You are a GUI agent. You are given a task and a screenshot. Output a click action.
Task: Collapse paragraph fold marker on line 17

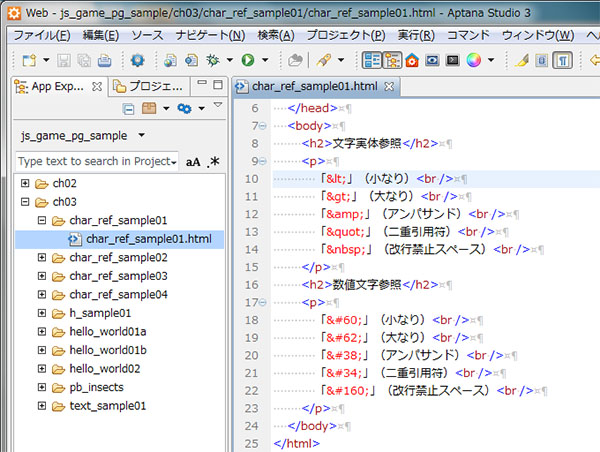click(x=262, y=303)
